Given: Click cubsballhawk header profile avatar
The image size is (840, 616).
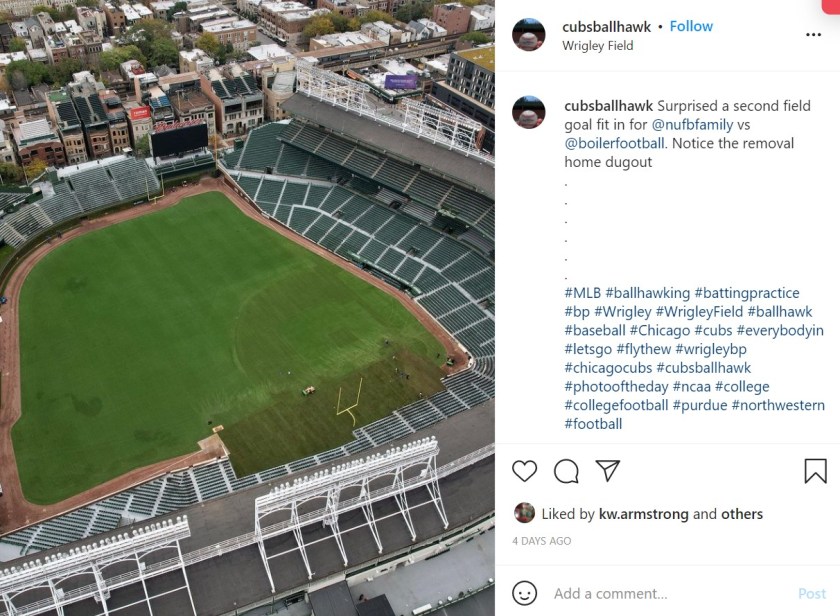Looking at the screenshot, I should [x=529, y=34].
